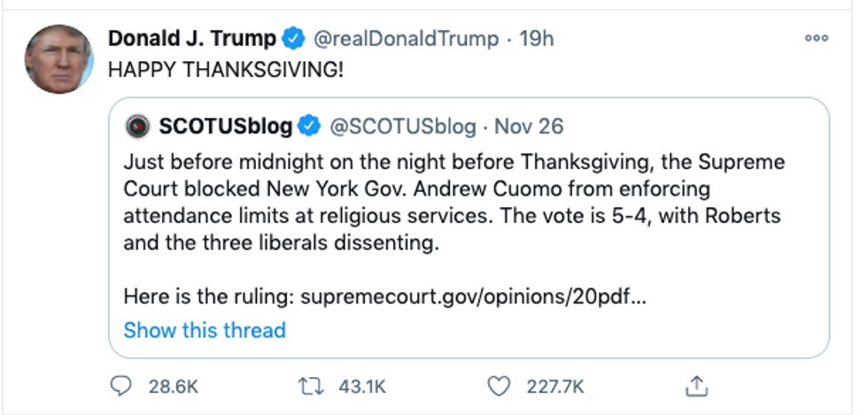The image size is (868, 415).
Task: Click the share upload icon
Action: pyautogui.click(x=697, y=386)
